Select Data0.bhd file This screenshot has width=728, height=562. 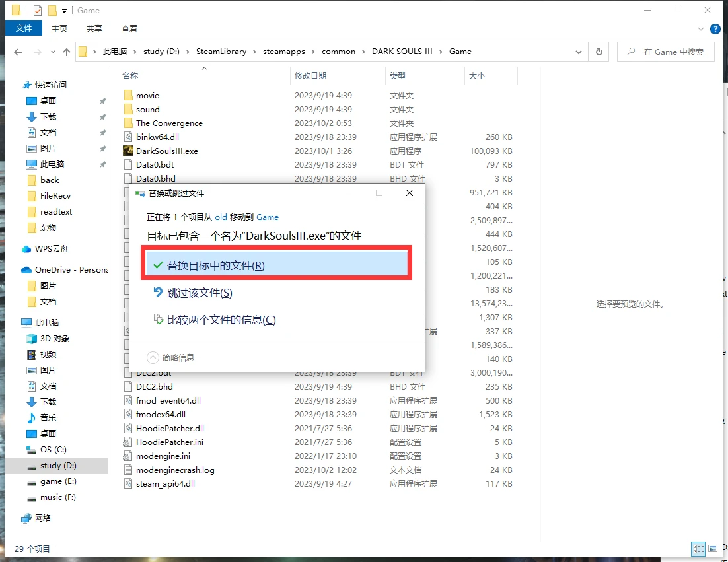[x=155, y=179]
